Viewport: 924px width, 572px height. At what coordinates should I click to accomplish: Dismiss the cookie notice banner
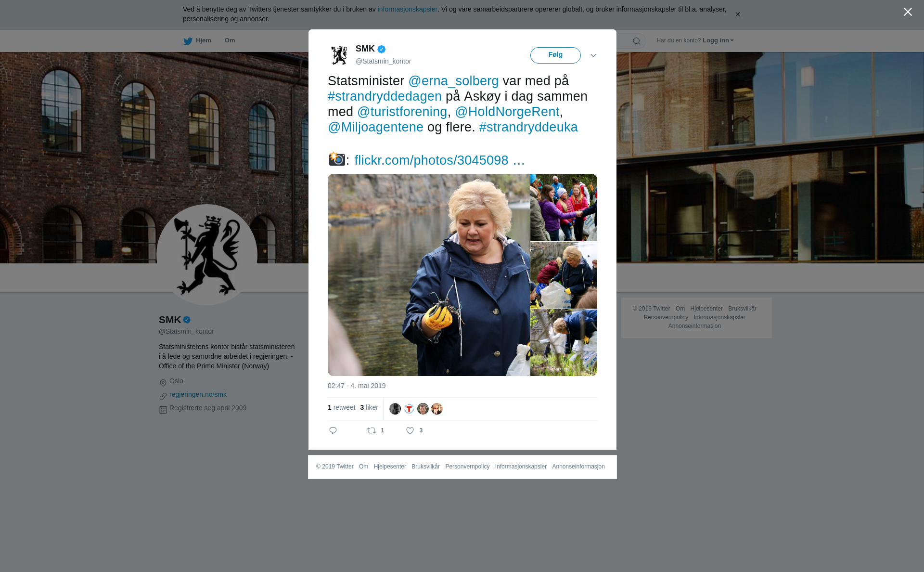point(737,14)
